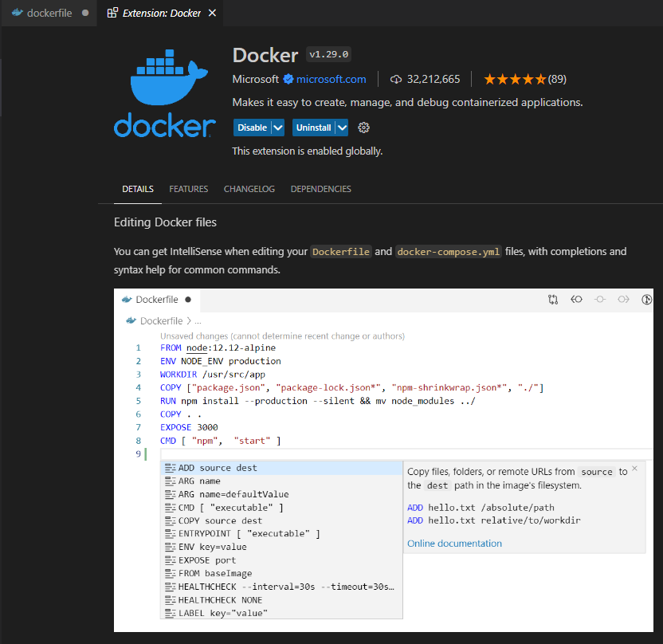
Task: Open the DEPENDENCIES tab
Action: (x=321, y=189)
